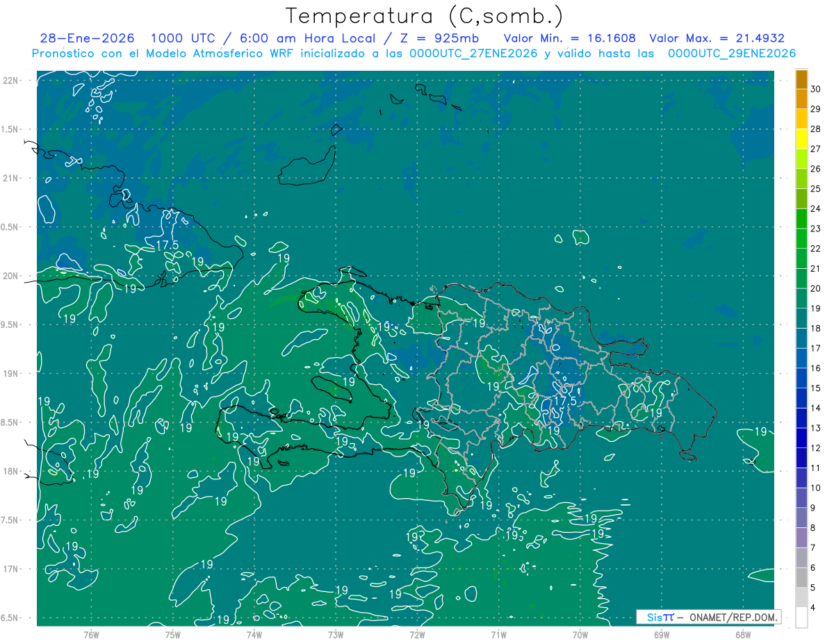Click the color scale label '16'

pos(816,368)
